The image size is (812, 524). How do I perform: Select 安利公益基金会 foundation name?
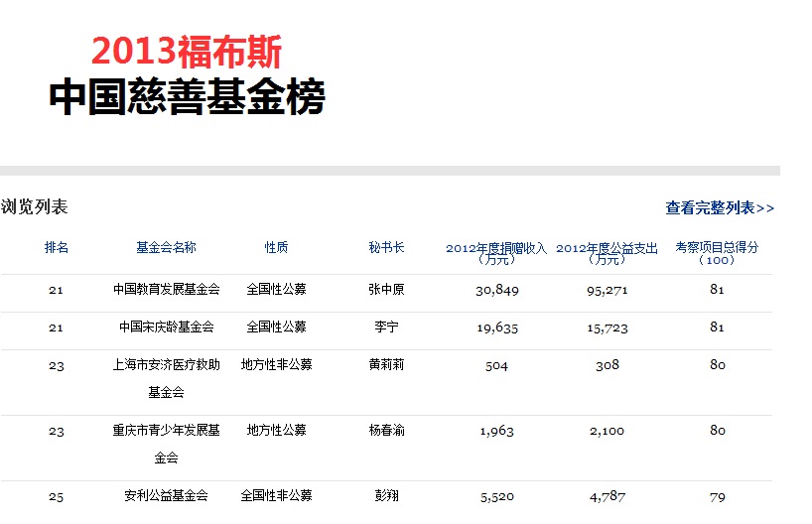166,495
